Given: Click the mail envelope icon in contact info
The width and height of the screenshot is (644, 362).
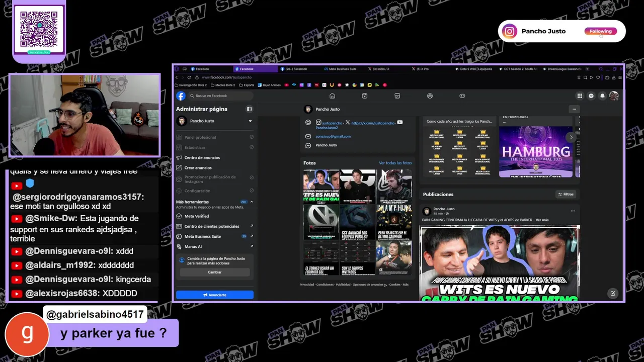Looking at the screenshot, I should pos(308,136).
